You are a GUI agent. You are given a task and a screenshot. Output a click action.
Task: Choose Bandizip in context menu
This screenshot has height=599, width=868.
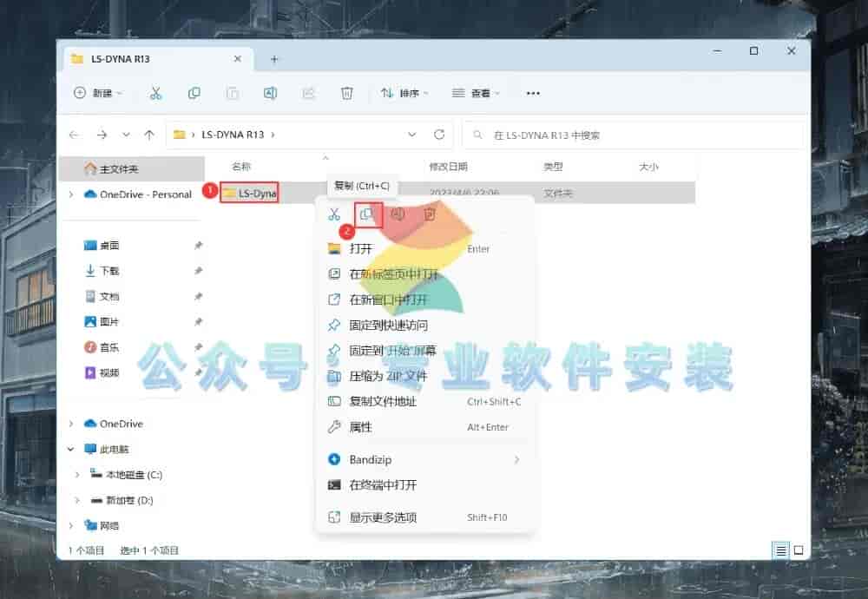point(424,459)
